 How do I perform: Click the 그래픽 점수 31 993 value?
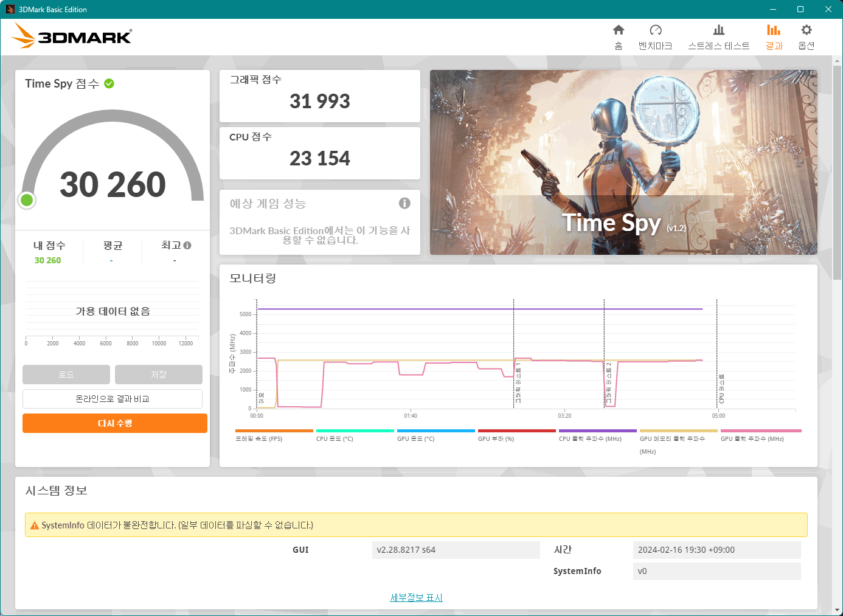[320, 101]
